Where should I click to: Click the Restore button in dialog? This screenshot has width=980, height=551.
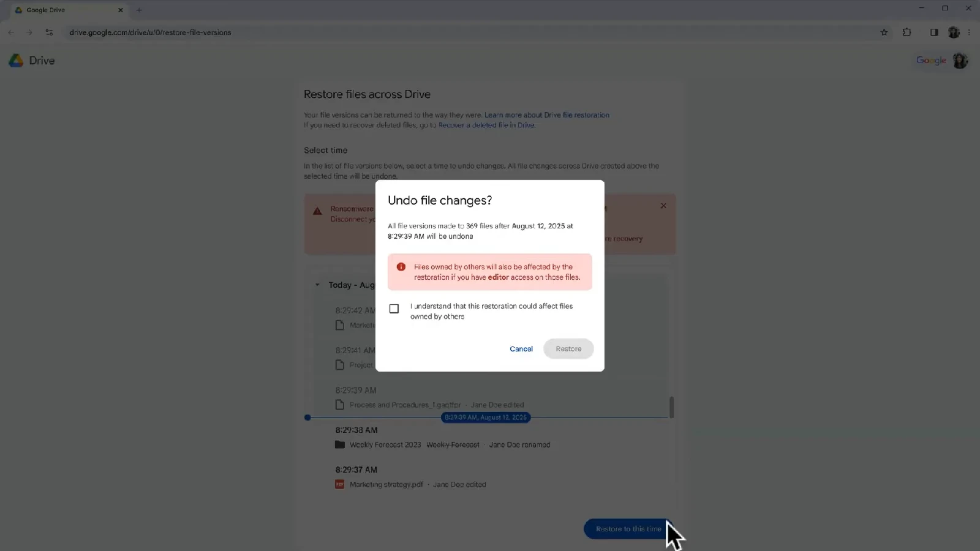(568, 349)
